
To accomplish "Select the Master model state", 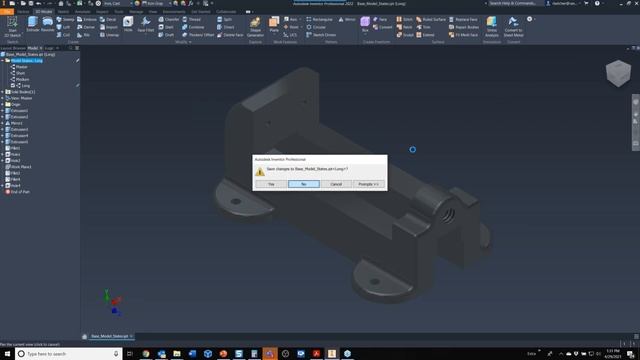I will click(22, 67).
